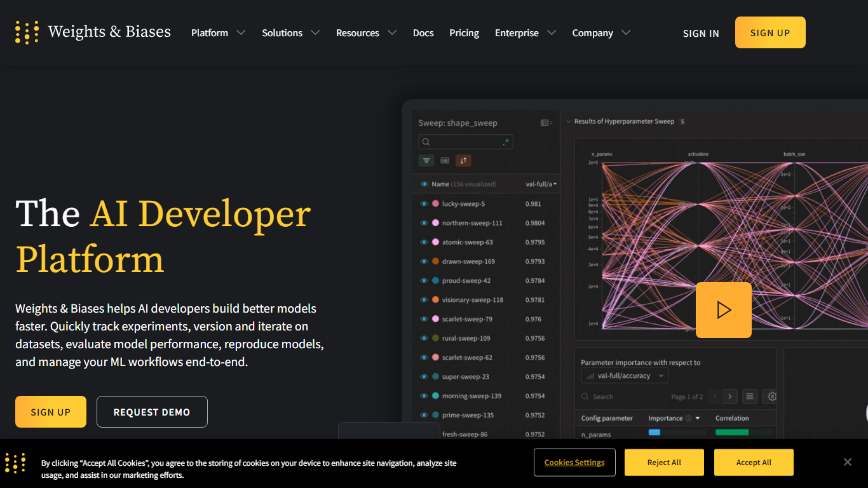Toggle eye icon for scarlet-sweep-79
Screen dimensions: 868x488
[x=424, y=319]
